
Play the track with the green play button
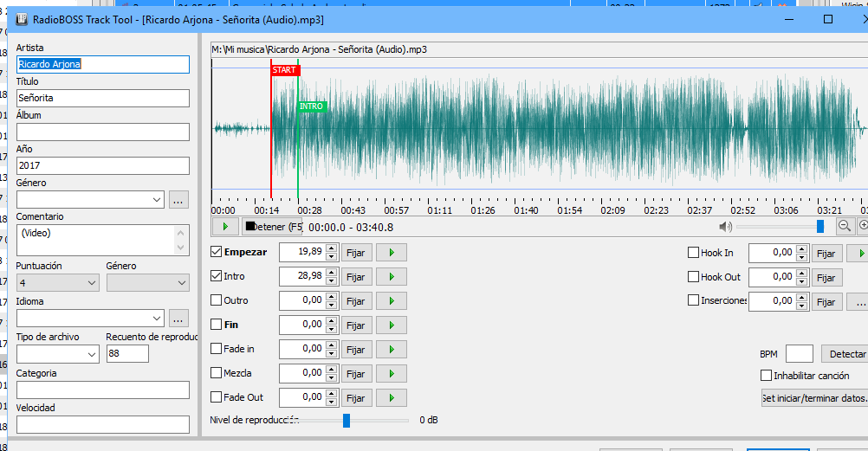(x=225, y=226)
